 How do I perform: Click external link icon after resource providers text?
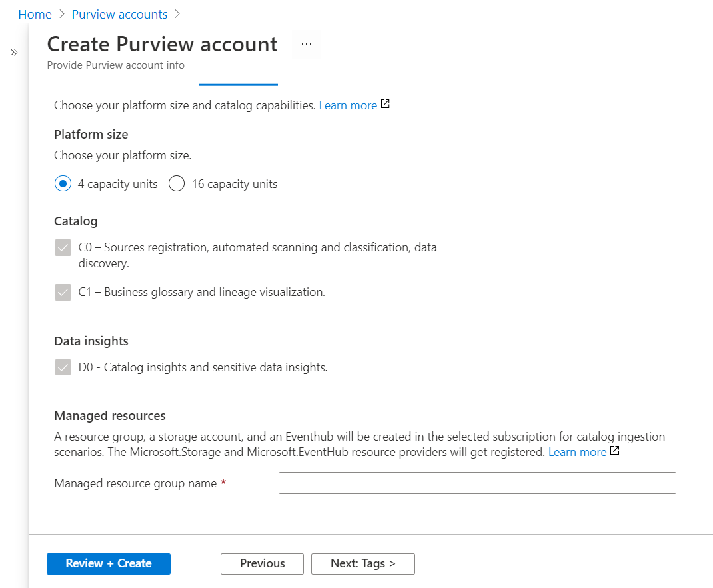(x=614, y=451)
